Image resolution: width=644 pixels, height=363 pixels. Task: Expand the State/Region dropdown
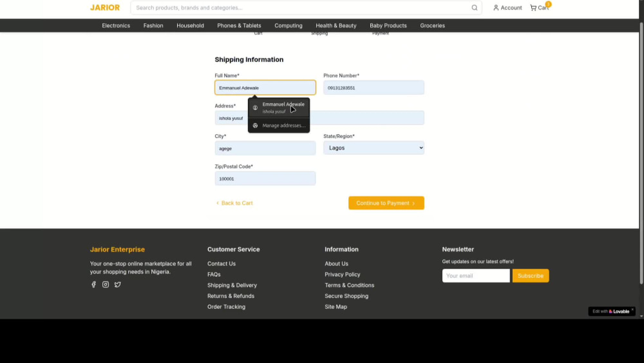374,148
